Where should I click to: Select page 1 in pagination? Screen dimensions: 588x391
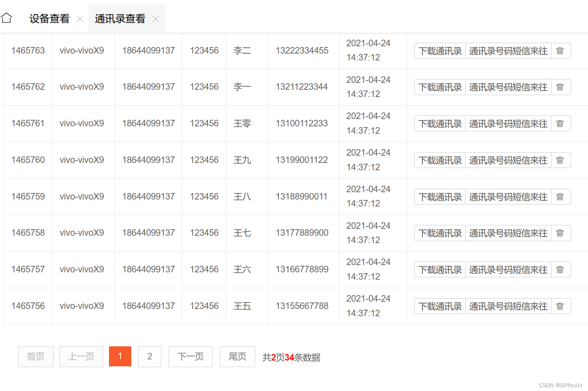pyautogui.click(x=120, y=356)
